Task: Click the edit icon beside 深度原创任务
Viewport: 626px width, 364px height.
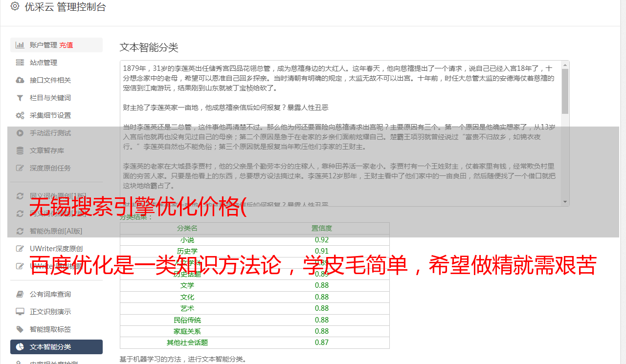Action: coord(20,168)
